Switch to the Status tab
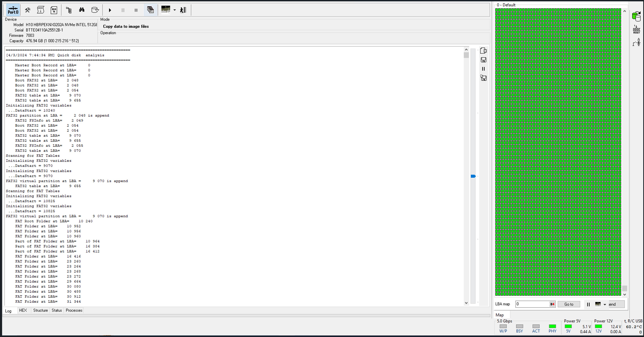This screenshot has width=644, height=337. pos(57,310)
